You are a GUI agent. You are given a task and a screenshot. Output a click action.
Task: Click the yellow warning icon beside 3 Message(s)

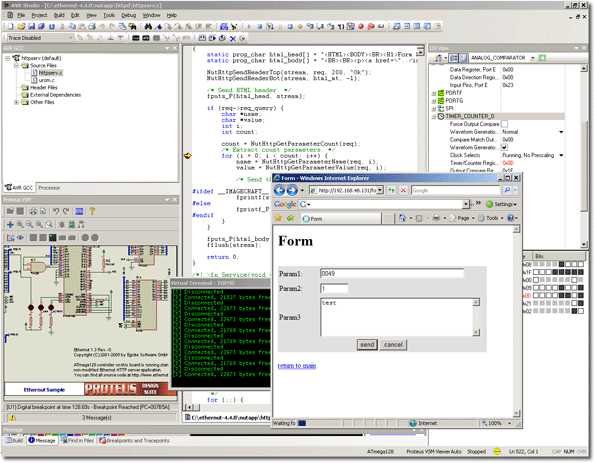(13, 417)
